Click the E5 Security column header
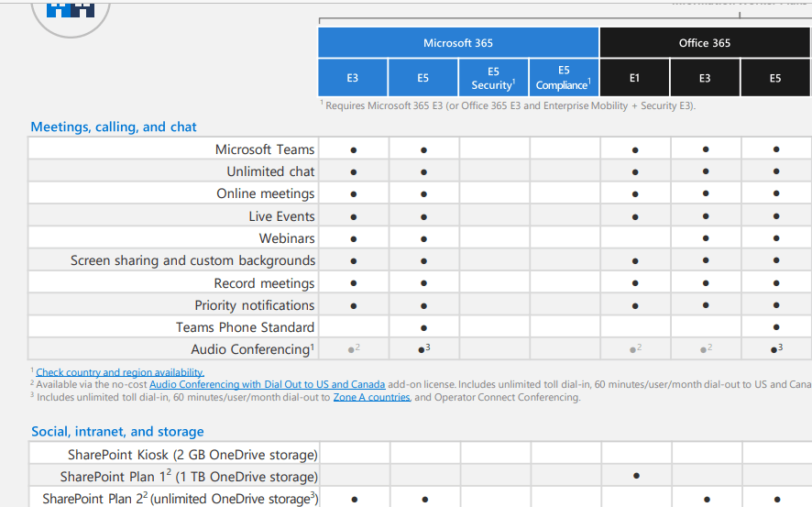812x507 pixels. [493, 78]
